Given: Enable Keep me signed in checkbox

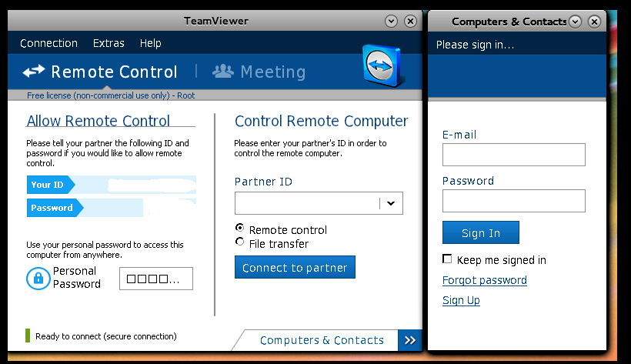Looking at the screenshot, I should tap(447, 259).
